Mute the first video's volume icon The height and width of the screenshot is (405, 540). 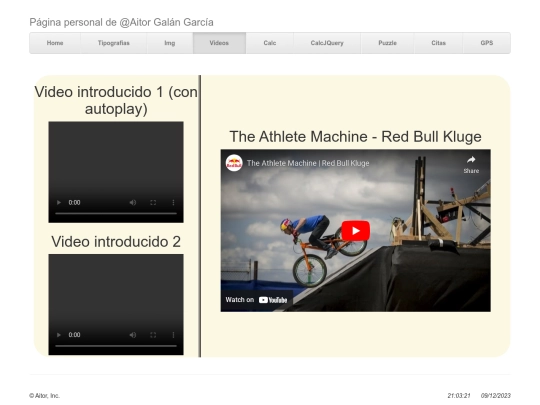pyautogui.click(x=133, y=202)
